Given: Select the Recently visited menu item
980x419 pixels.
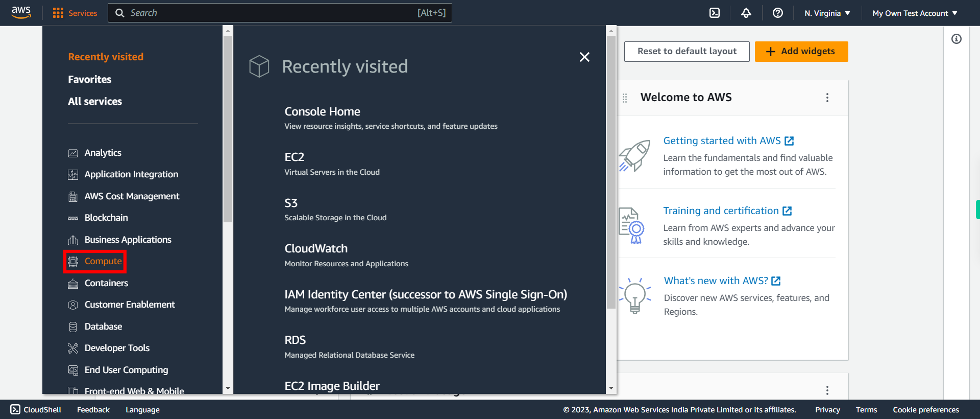Looking at the screenshot, I should click(106, 57).
